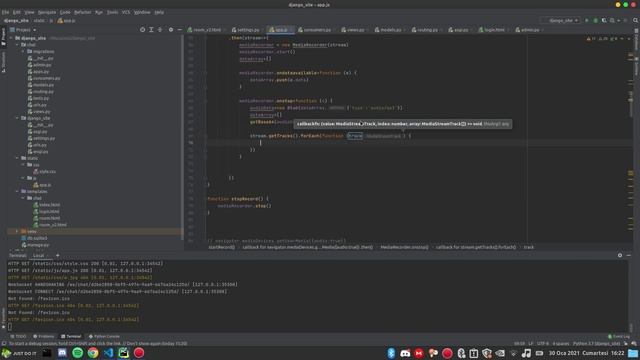Viewport: 640px width, 360px height.
Task: Collapse the templates folder
Action: point(17,191)
